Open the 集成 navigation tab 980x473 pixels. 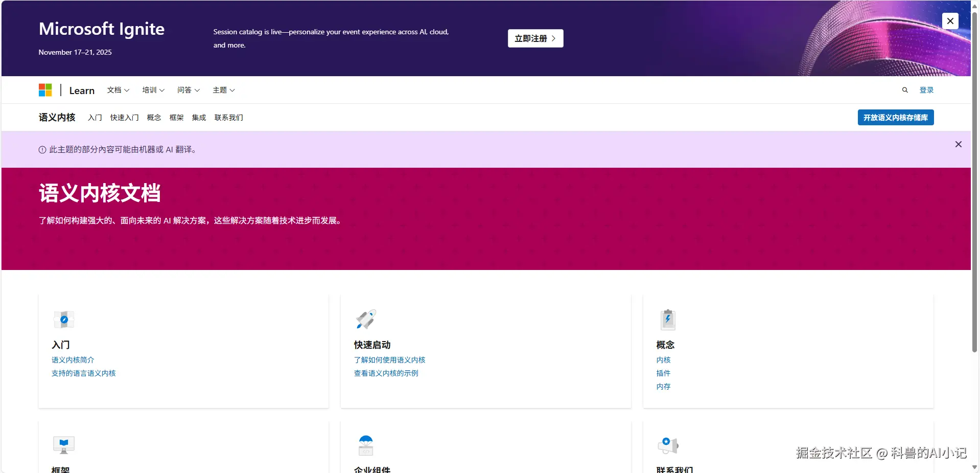coord(199,118)
